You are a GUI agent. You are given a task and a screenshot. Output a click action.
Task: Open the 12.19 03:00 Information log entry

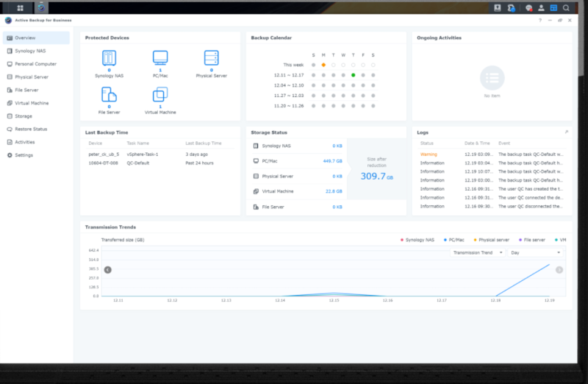(492, 180)
